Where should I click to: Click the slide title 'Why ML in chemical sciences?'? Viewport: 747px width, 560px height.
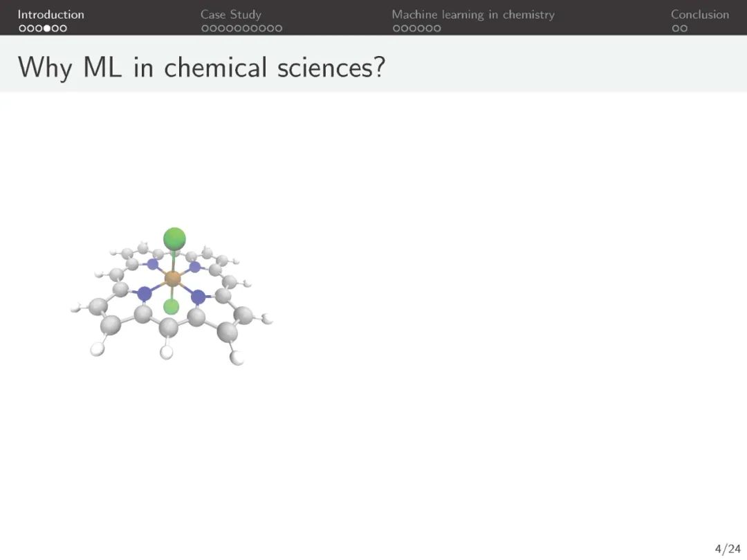[201, 67]
